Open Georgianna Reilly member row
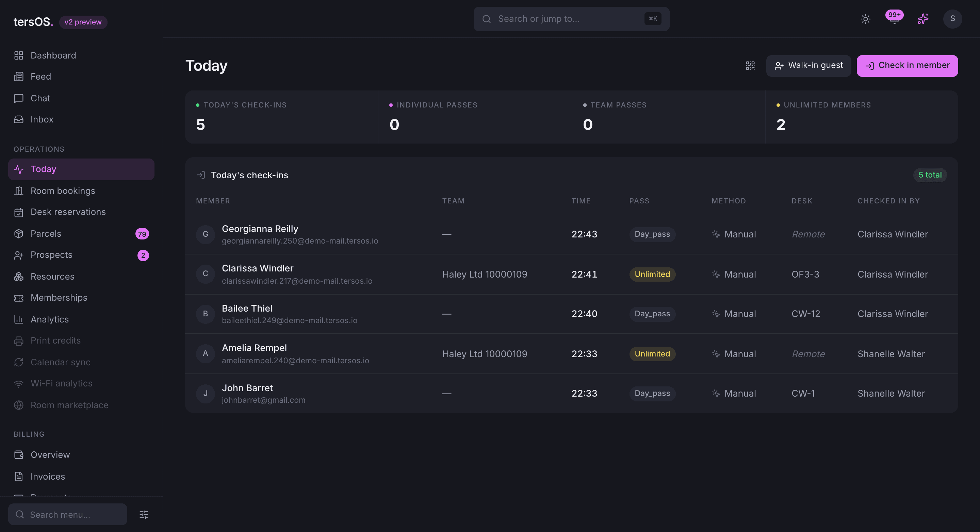This screenshot has height=532, width=980. coord(571,234)
